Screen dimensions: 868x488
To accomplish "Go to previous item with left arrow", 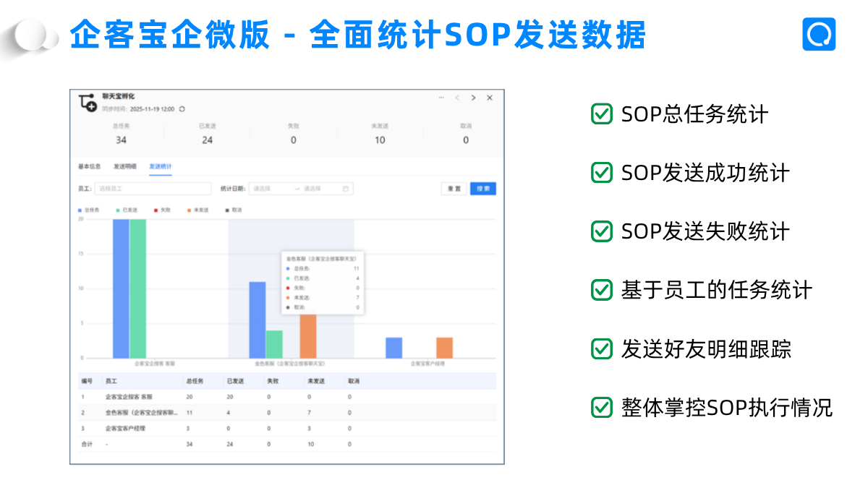I will (x=457, y=98).
